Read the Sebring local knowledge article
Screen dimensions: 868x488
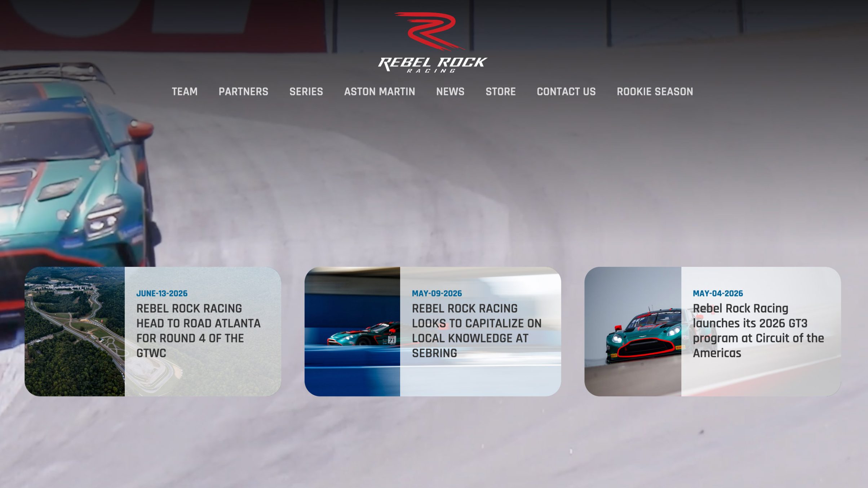[x=477, y=331]
